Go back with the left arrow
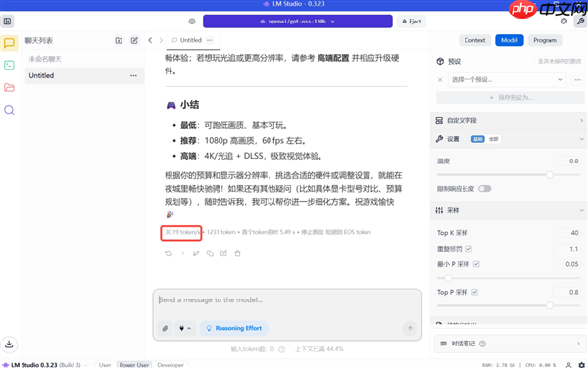The height and width of the screenshot is (368, 588). tap(150, 40)
